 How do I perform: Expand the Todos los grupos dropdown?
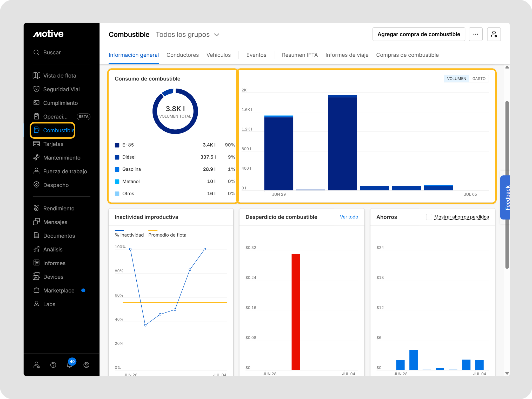click(188, 35)
